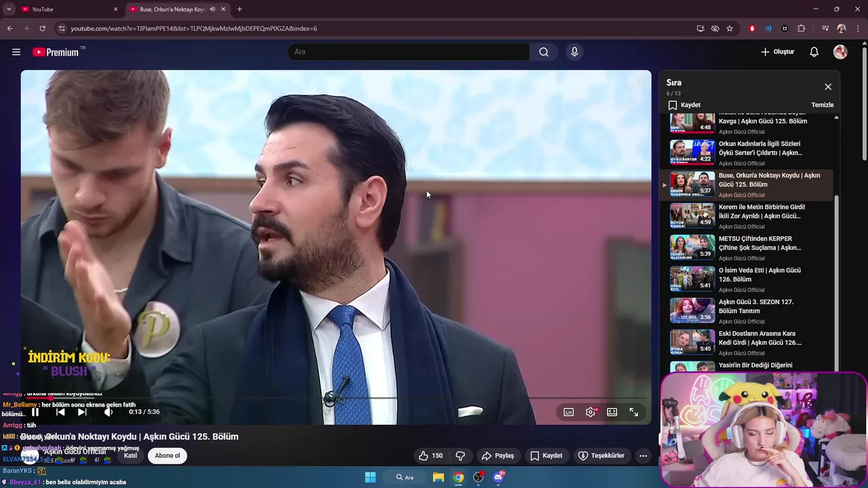The height and width of the screenshot is (488, 868).
Task: Open the blue sound wave extension
Action: 768,28
